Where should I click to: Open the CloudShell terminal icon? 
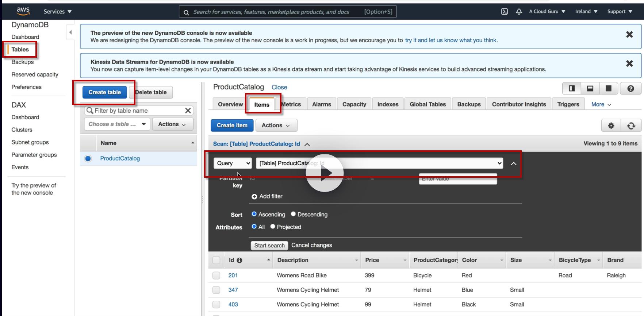point(504,12)
